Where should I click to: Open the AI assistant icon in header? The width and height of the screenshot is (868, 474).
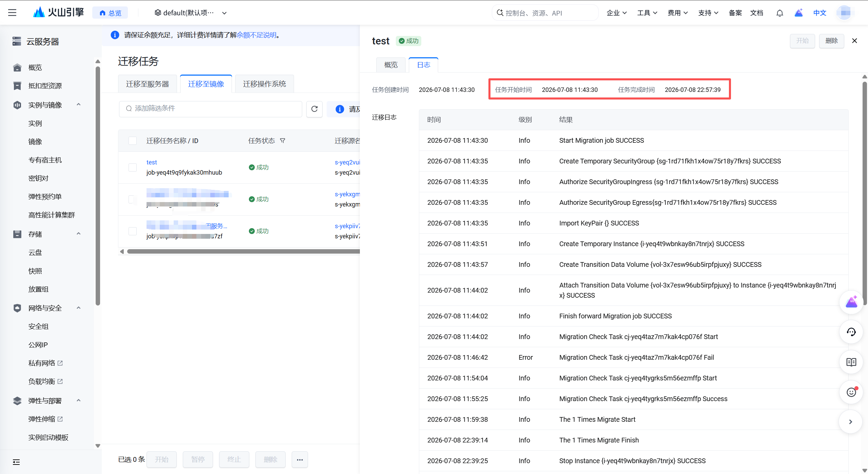pos(798,13)
